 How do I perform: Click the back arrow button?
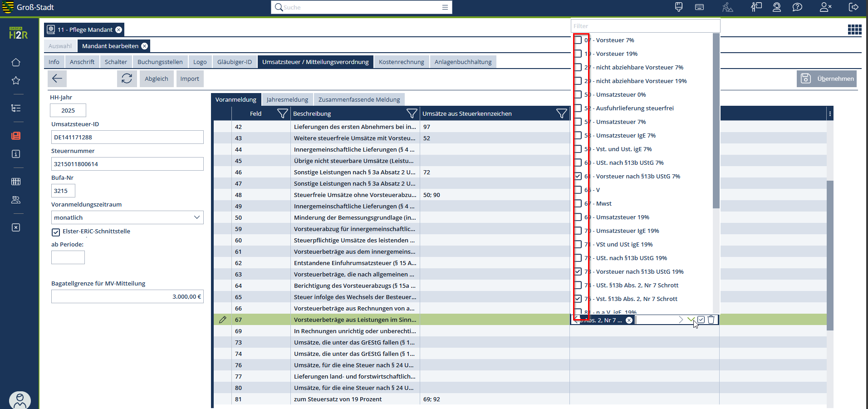pos(57,79)
